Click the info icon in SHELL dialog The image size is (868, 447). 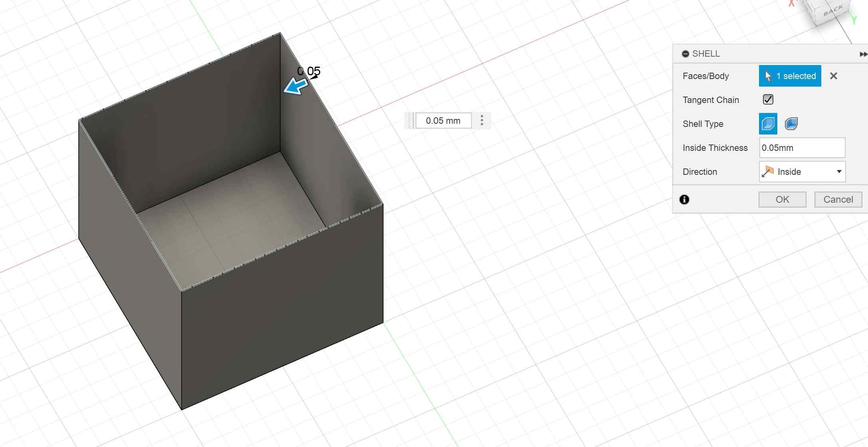684,200
